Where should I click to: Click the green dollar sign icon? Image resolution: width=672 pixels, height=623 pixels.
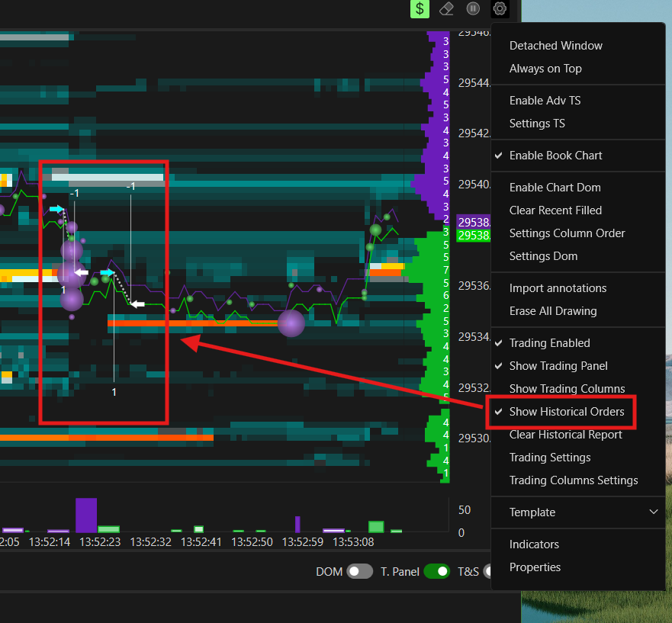420,8
